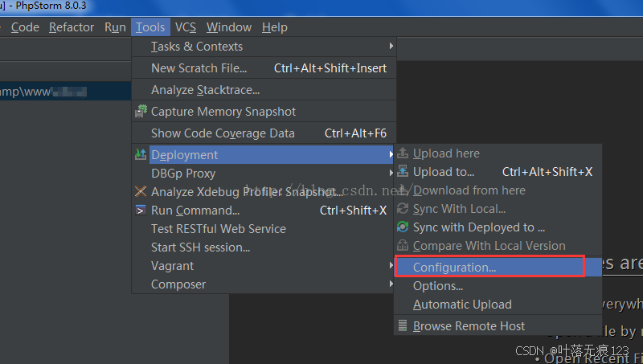Select the Deployment menu entry
Screen dimensions: 643x364
(x=264, y=155)
